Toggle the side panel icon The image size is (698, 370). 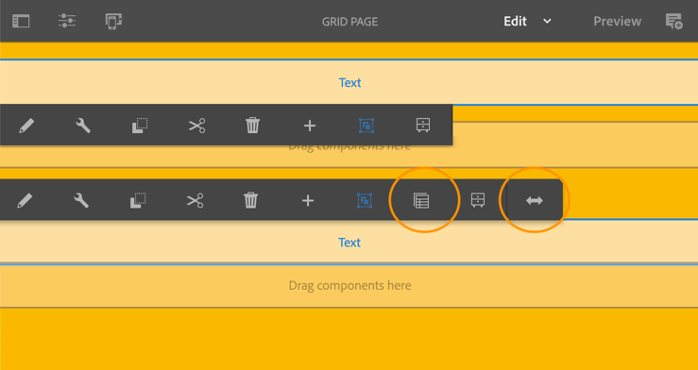pyautogui.click(x=20, y=21)
